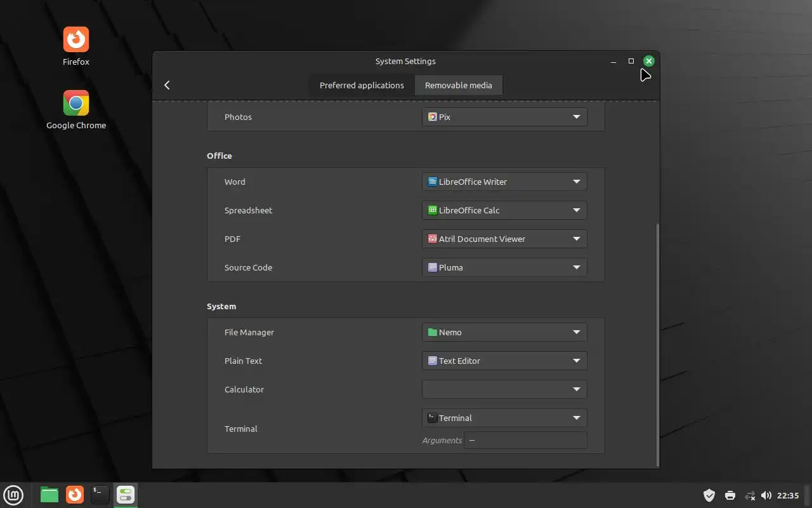The width and height of the screenshot is (812, 508).
Task: Open the network connection tray icon
Action: [x=750, y=495]
